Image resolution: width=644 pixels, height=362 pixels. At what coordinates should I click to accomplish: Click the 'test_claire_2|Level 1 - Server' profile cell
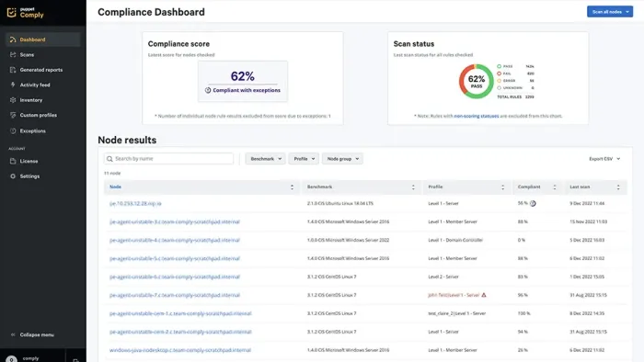[x=456, y=313]
